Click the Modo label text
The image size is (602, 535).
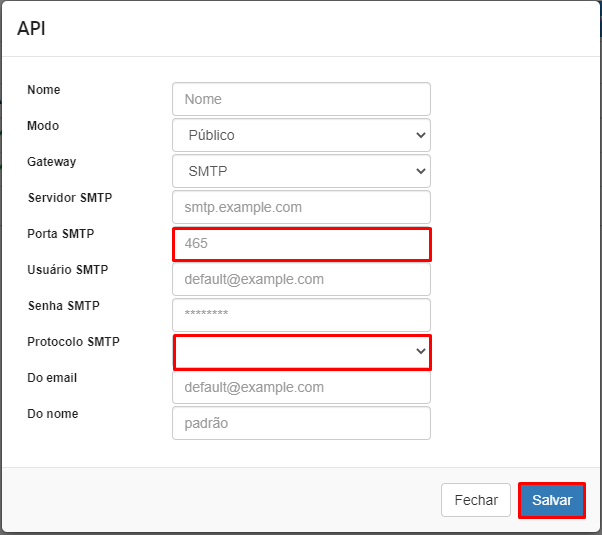point(43,126)
